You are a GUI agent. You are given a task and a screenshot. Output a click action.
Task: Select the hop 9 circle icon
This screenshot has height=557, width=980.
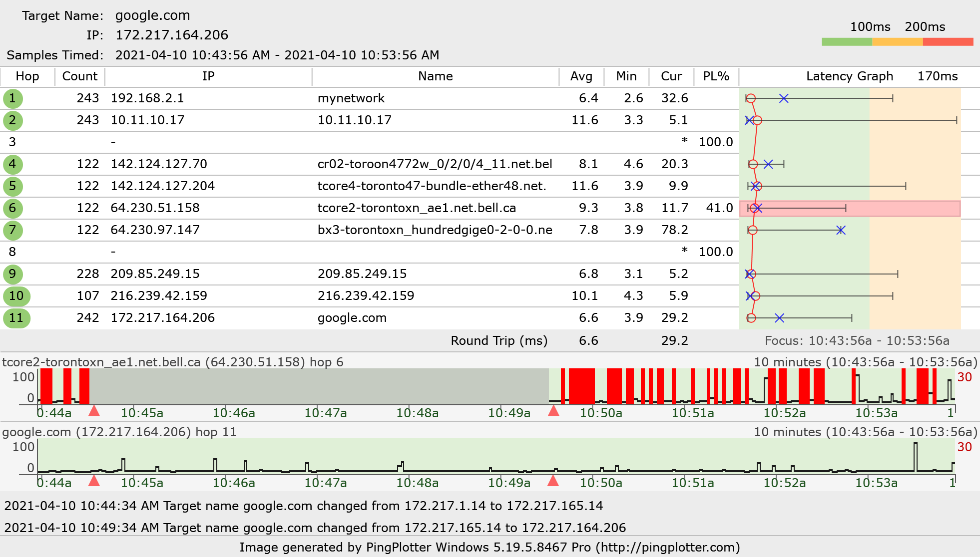[x=13, y=274]
